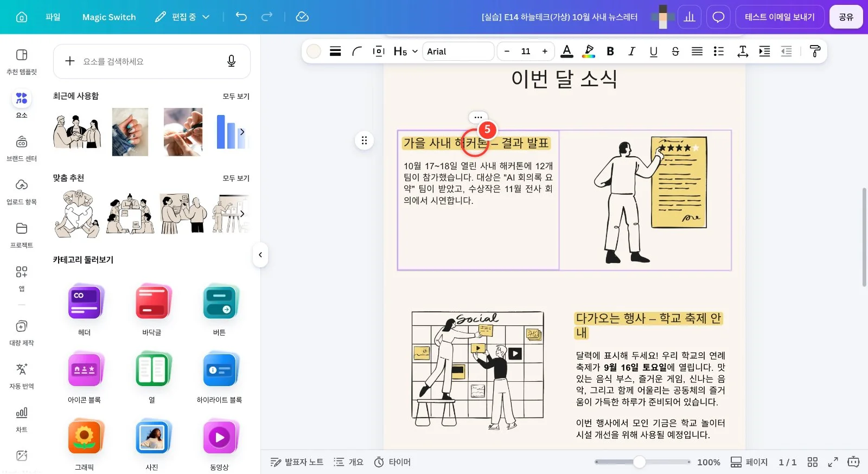Show all 맞춤 추천 items via 모두 보기
Screen dimensions: 868x474
click(236, 178)
